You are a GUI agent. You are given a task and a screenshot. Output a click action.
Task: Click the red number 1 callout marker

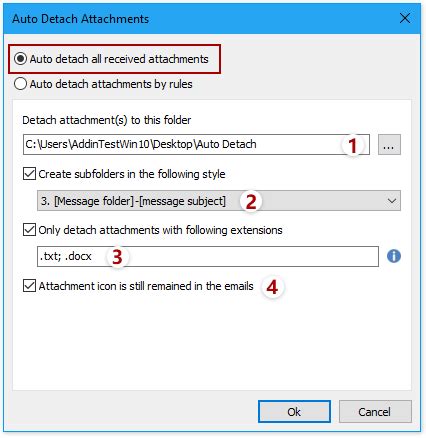click(353, 146)
